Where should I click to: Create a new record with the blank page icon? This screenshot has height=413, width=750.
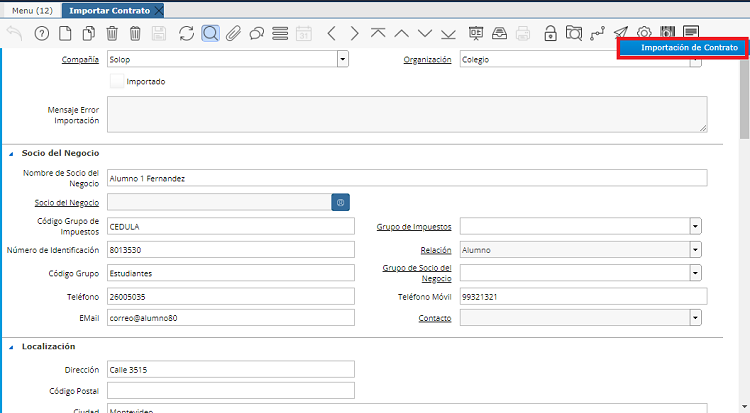point(65,33)
